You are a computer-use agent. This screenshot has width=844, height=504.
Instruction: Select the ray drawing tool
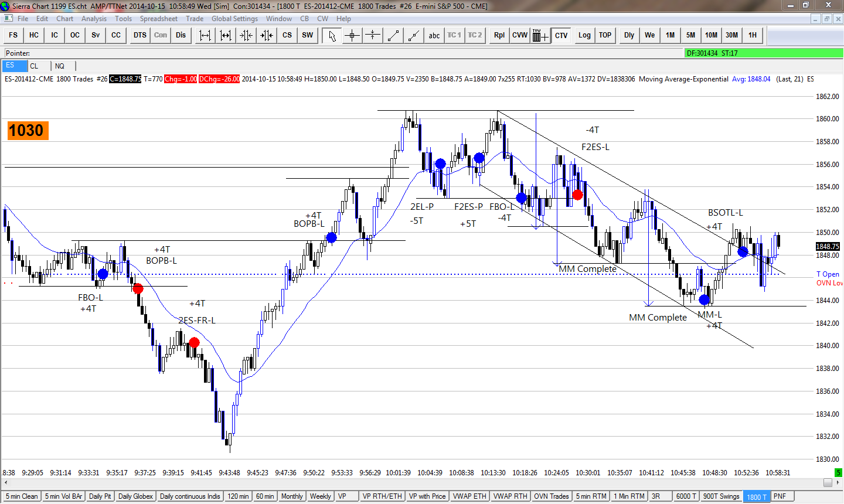tap(414, 35)
